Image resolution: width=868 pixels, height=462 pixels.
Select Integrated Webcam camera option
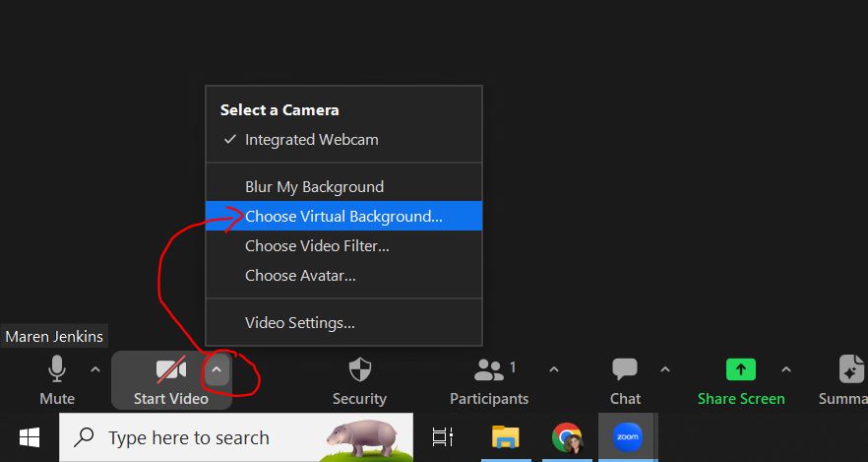(x=343, y=140)
